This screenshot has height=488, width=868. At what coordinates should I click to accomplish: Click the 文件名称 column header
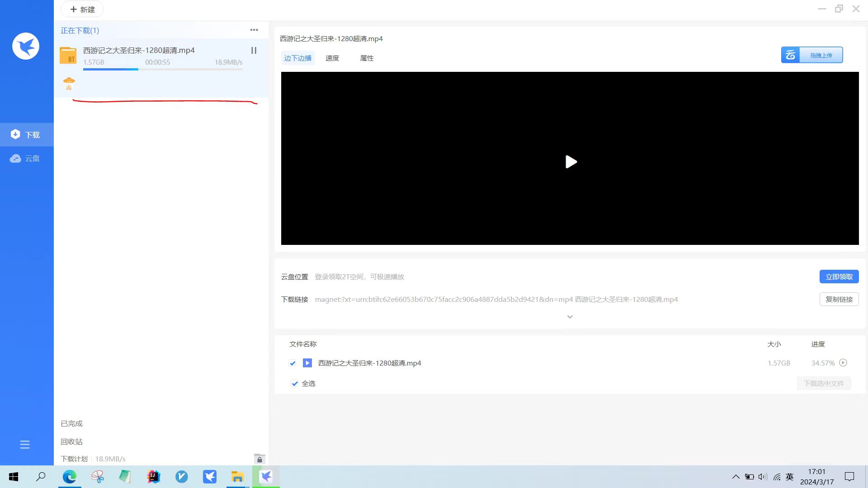(x=303, y=344)
